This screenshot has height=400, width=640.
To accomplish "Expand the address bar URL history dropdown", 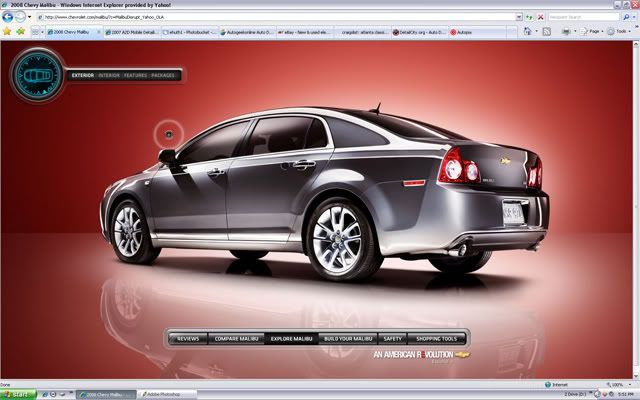I will coord(519,17).
